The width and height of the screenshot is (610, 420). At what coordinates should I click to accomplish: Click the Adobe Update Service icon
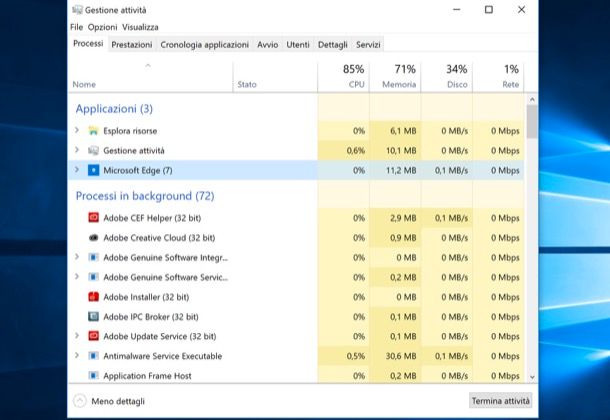[x=93, y=336]
